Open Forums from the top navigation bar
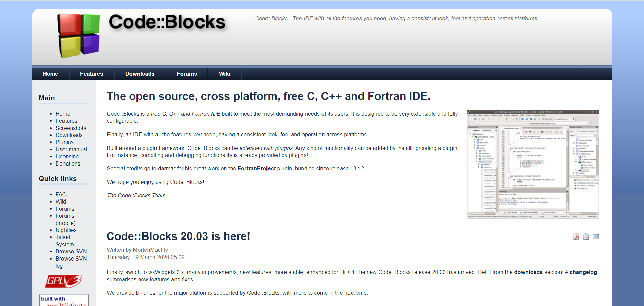Image resolution: width=644 pixels, height=306 pixels. click(x=186, y=74)
